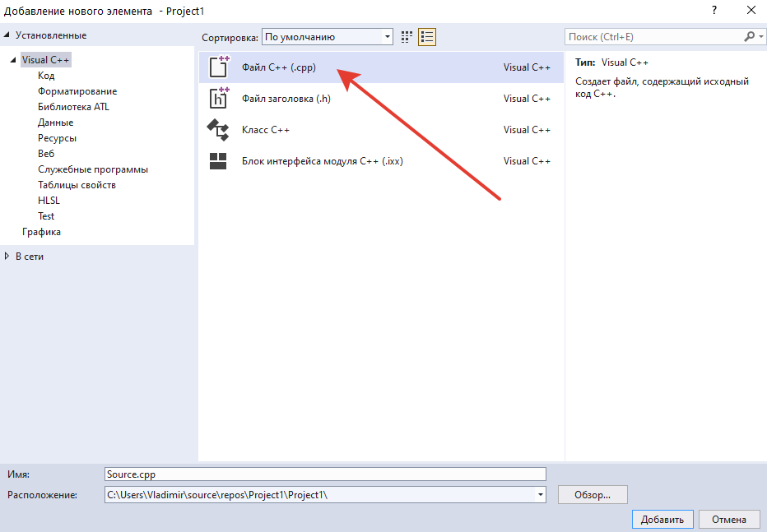Collapse the Visual C++ tree node
Viewport: 767px width, 532px height.
tap(13, 60)
